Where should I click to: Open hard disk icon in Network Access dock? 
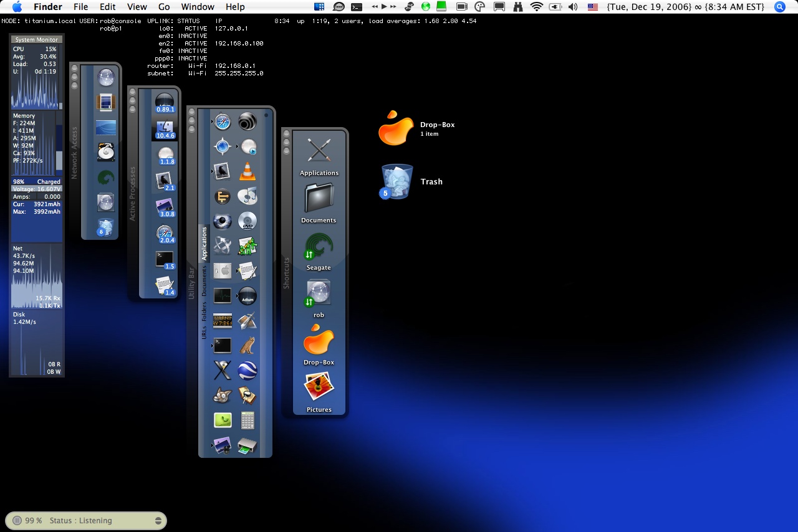pos(106,152)
